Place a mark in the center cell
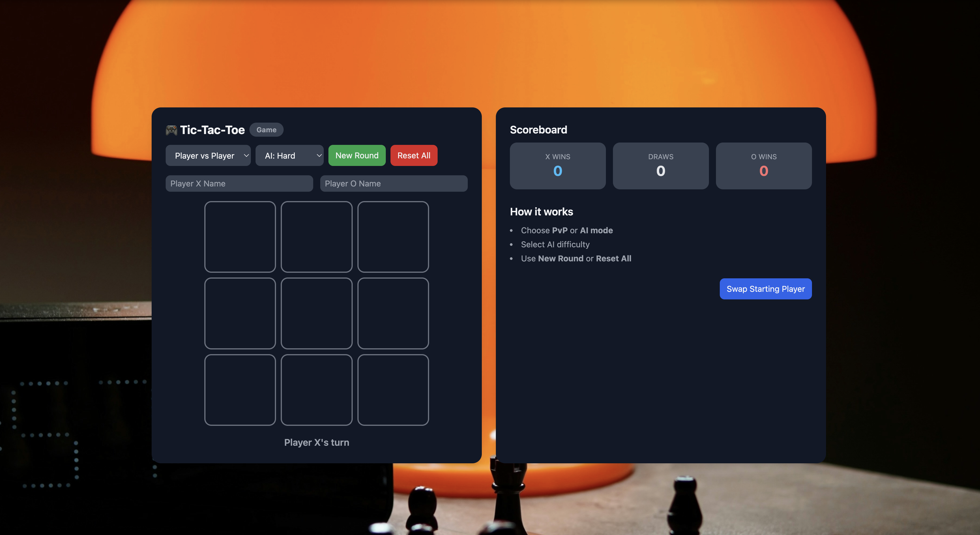Screen dimensions: 980x535 pos(316,313)
